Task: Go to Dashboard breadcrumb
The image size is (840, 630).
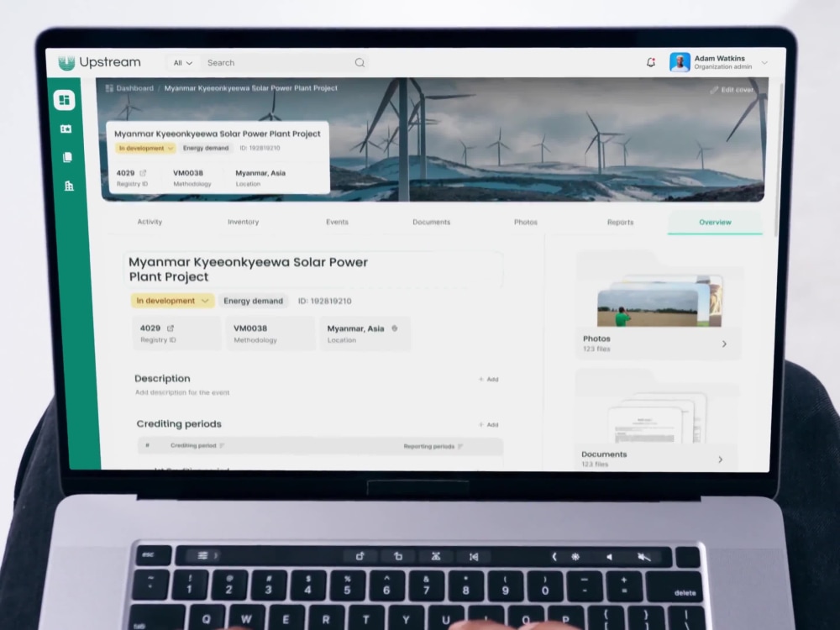Action: pos(129,88)
